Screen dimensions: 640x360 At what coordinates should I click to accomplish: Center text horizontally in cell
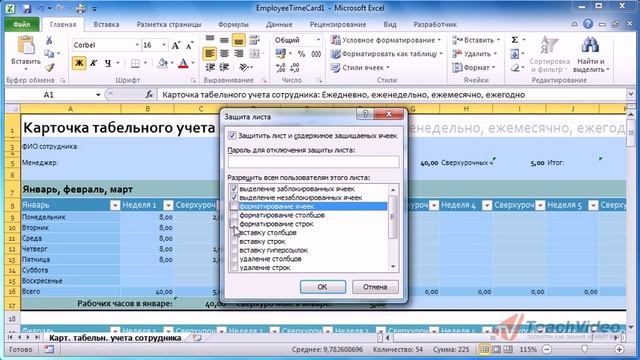tap(224, 53)
